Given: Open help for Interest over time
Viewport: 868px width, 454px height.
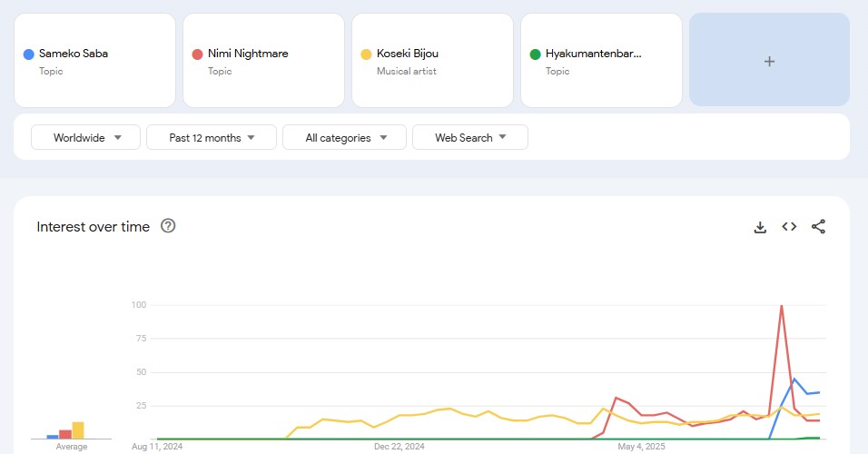Looking at the screenshot, I should pyautogui.click(x=168, y=226).
